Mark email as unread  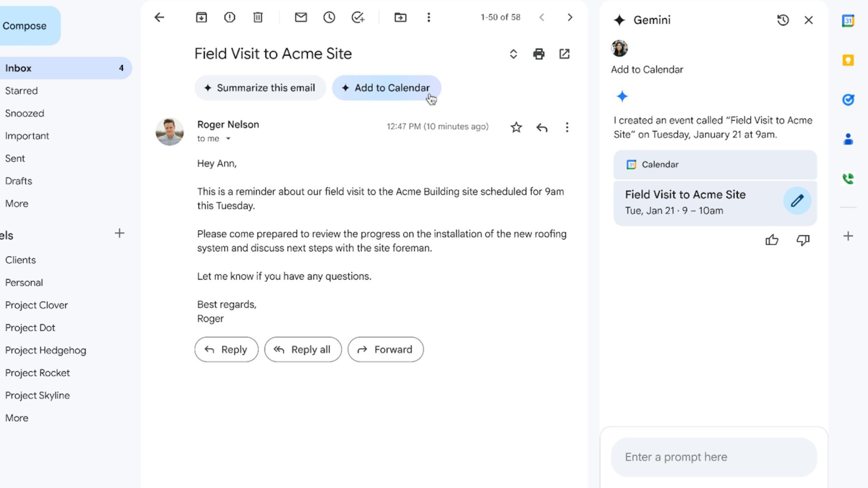click(301, 17)
